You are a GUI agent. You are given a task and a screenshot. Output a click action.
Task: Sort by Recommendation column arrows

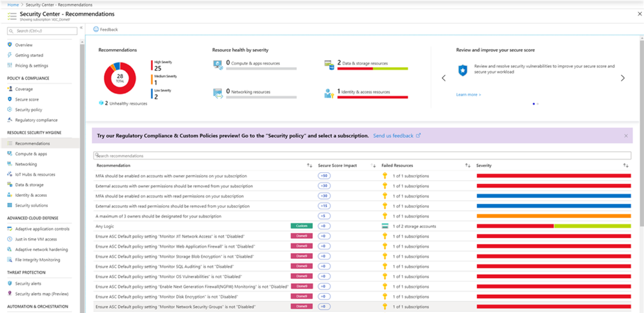310,166
